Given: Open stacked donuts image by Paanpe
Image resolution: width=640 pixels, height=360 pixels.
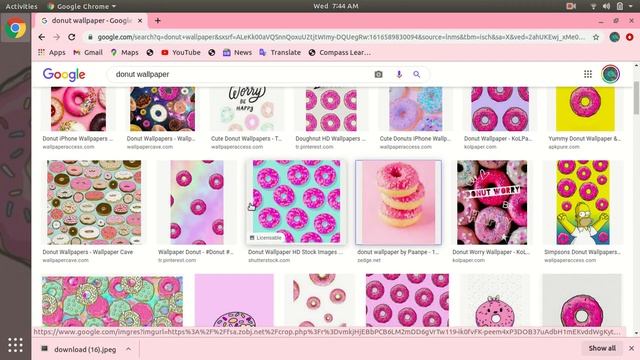Looking at the screenshot, I should point(398,202).
